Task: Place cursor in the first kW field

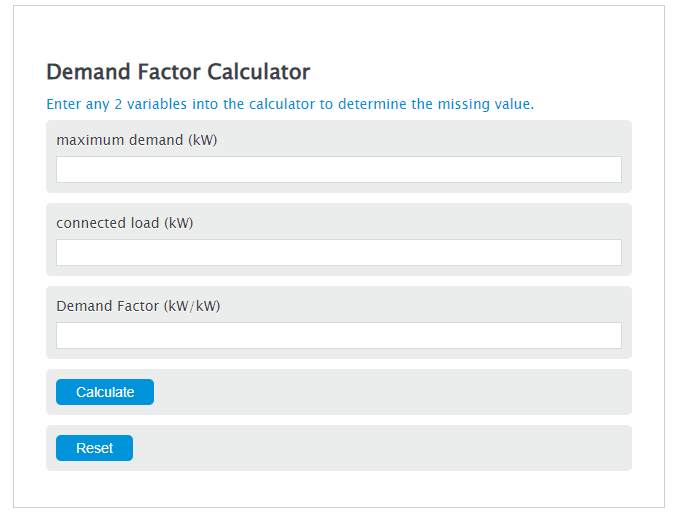Action: tap(338, 169)
